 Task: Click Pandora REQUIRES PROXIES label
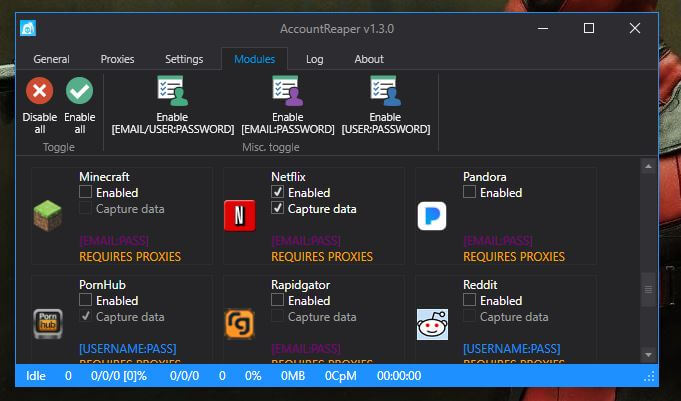(x=514, y=257)
